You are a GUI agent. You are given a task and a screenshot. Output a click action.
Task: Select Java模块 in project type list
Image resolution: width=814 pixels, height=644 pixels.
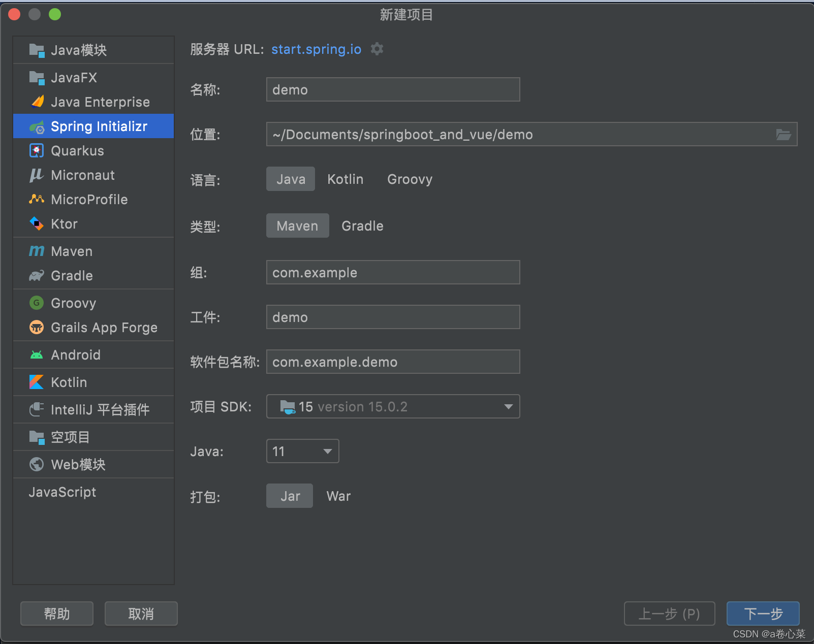[x=93, y=50]
